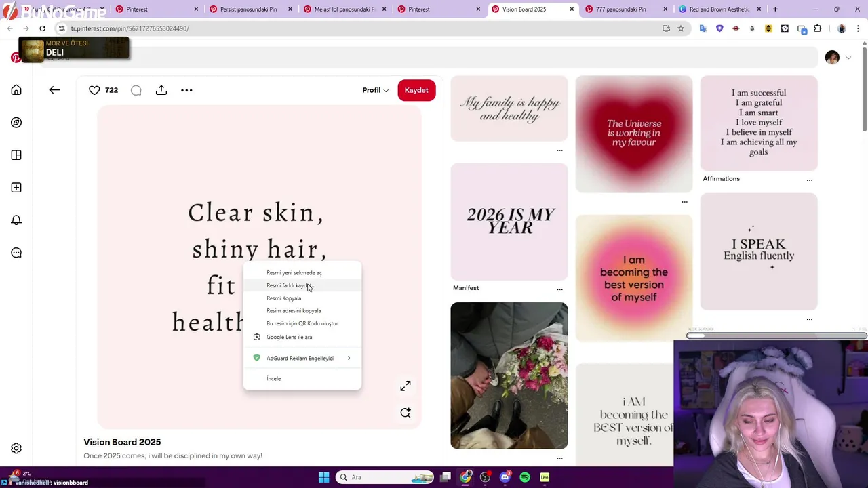Click the red Kaydet save button

(416, 90)
